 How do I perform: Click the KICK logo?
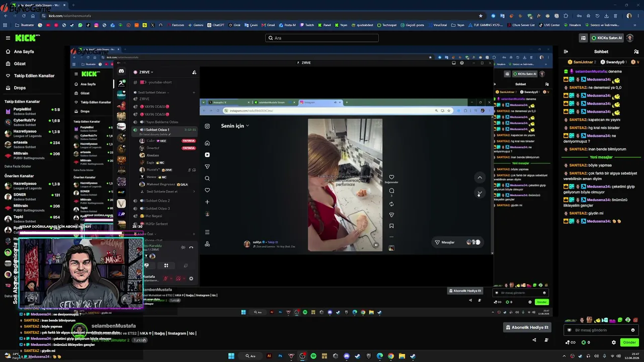tap(27, 38)
